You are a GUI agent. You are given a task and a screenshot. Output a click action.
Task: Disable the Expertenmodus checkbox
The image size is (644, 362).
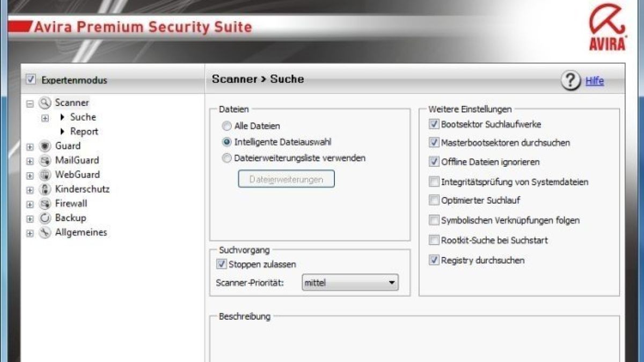(x=31, y=79)
